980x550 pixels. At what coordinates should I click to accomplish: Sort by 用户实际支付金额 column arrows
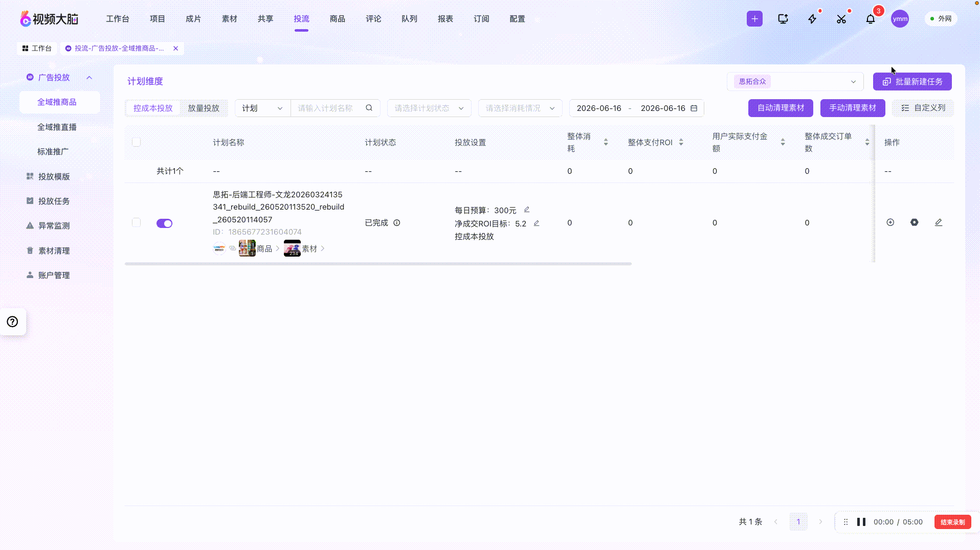point(783,142)
